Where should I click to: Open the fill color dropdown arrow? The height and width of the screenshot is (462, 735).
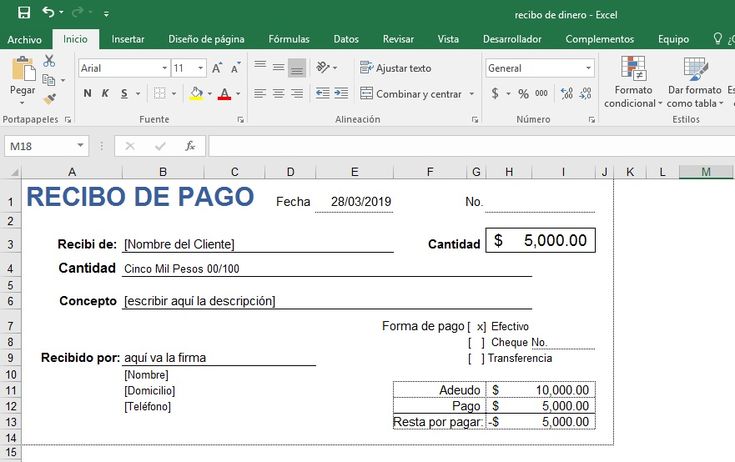[x=210, y=94]
